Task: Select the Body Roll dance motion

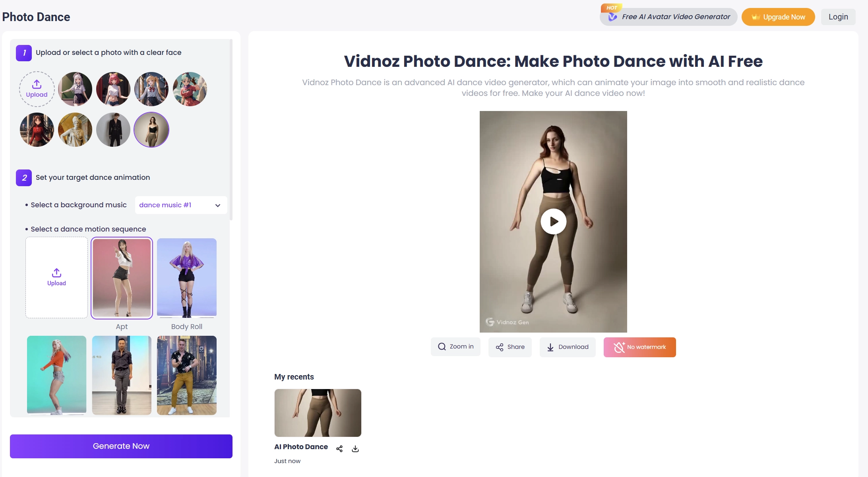Action: [x=186, y=278]
